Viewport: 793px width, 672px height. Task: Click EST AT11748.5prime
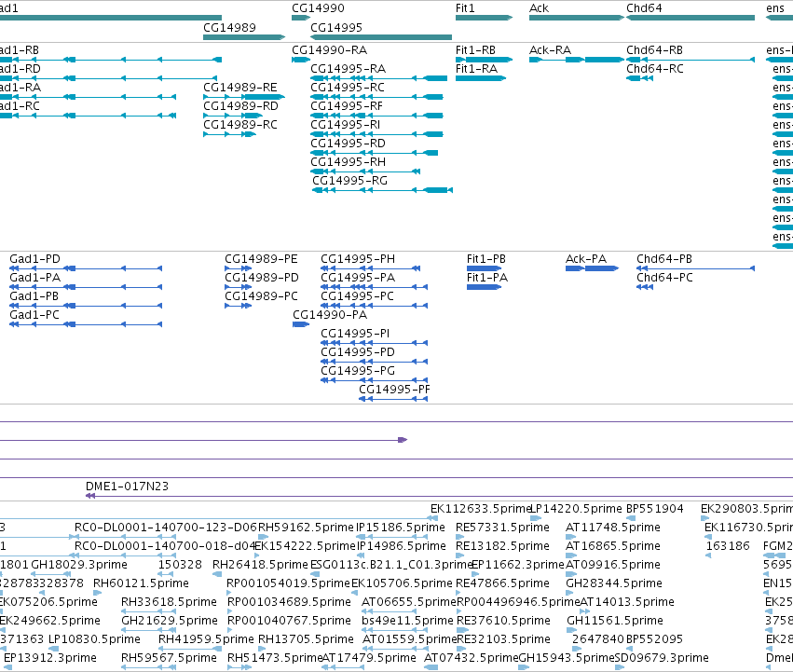tap(613, 528)
